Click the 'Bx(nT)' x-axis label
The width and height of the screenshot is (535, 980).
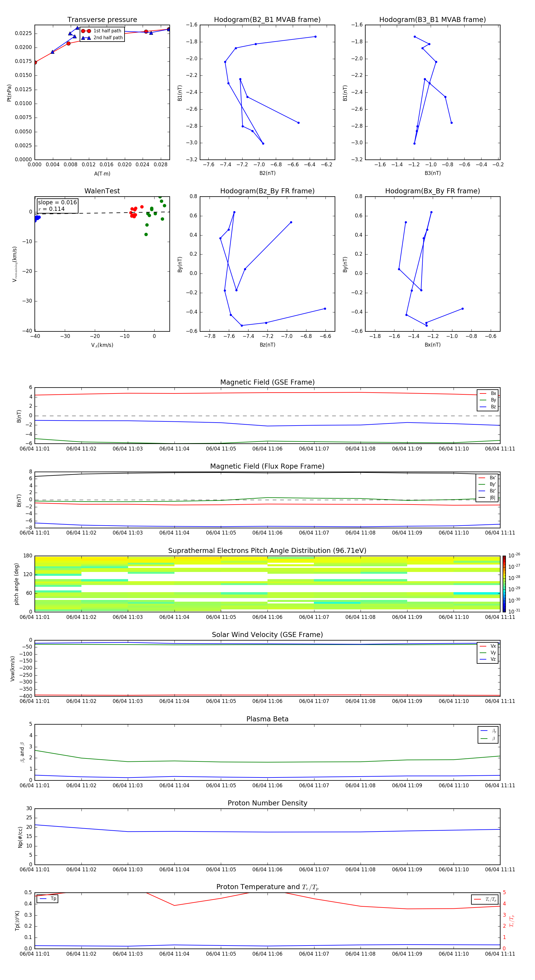point(432,345)
